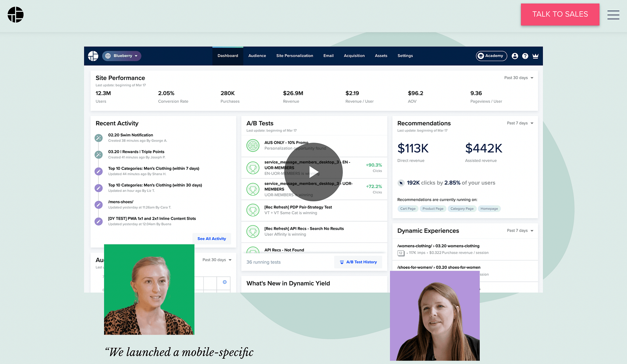Viewport: 627px width, 364px height.
Task: Click the Homepage recommendation filter tag
Action: (489, 208)
